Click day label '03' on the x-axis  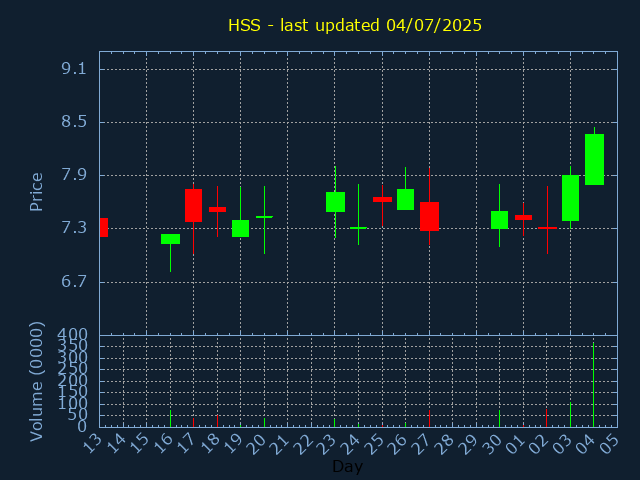[x=563, y=444]
